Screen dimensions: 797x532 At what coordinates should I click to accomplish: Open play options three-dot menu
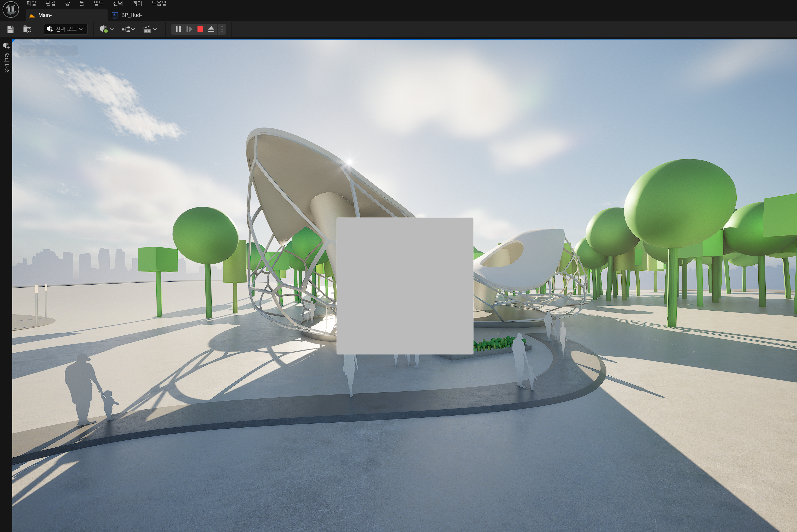222,29
